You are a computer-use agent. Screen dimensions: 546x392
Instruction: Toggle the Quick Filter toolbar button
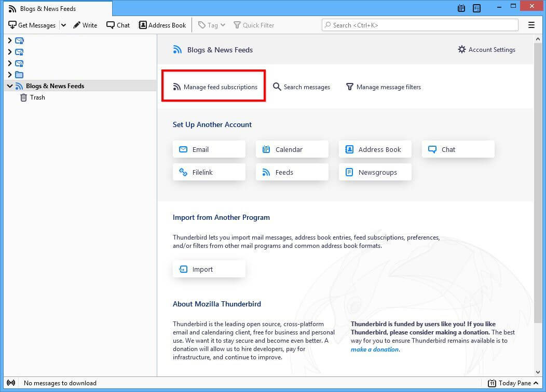pos(254,25)
